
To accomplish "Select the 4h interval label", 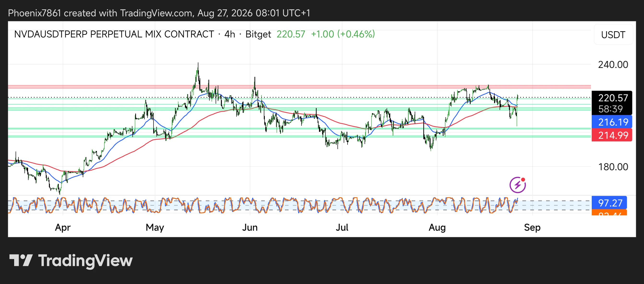I will point(230,34).
